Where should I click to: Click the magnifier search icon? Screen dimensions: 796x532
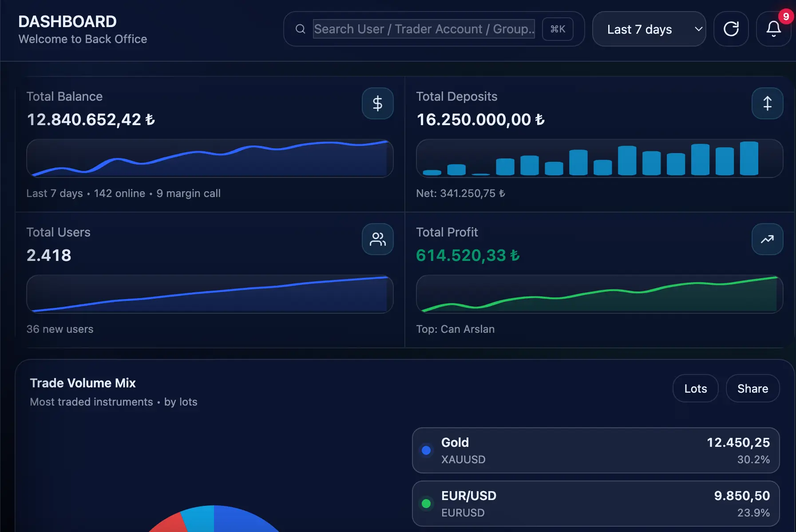pos(301,29)
